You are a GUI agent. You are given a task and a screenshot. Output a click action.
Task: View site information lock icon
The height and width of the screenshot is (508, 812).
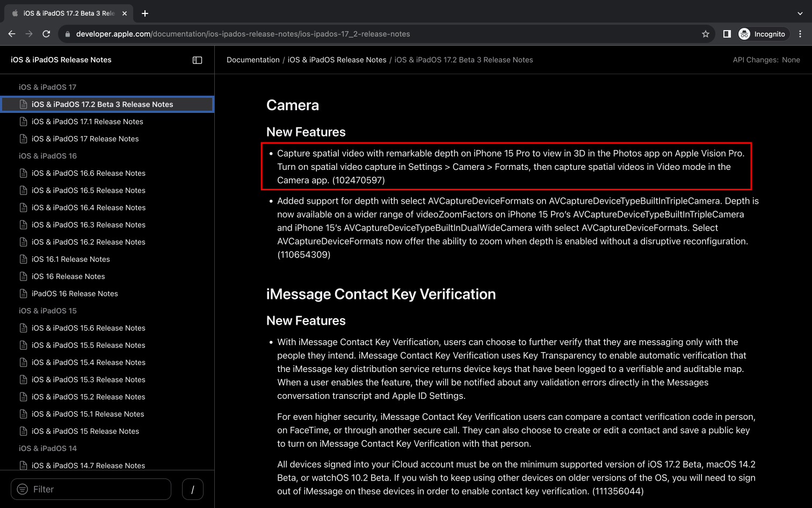point(67,34)
